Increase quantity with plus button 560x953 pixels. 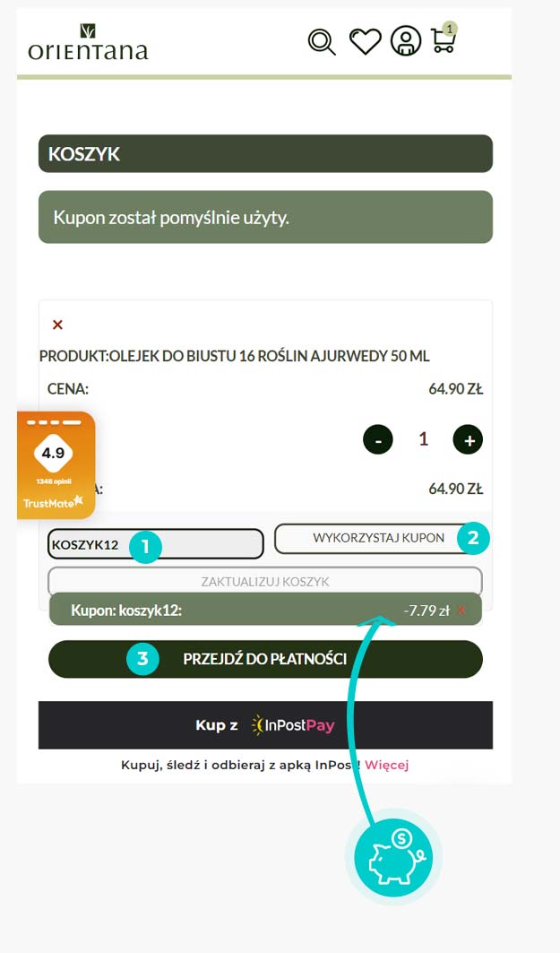pyautogui.click(x=468, y=439)
